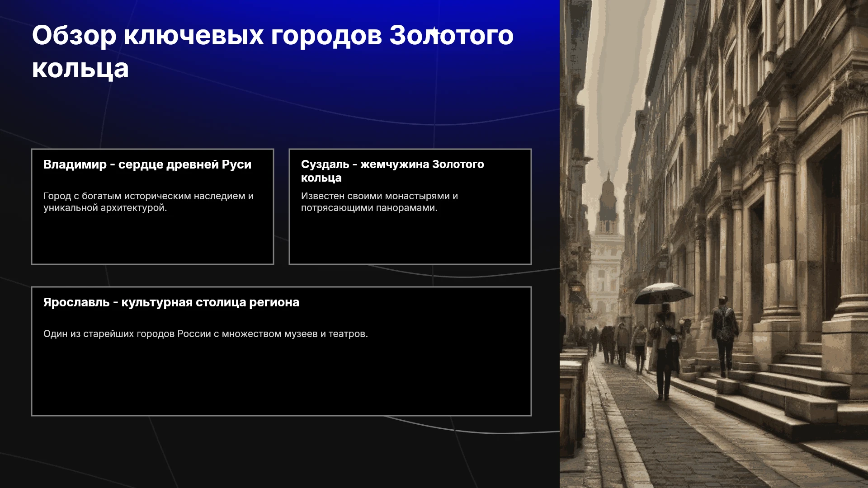Click the word "Золотого" in the slide title
868x488 pixels.
451,36
